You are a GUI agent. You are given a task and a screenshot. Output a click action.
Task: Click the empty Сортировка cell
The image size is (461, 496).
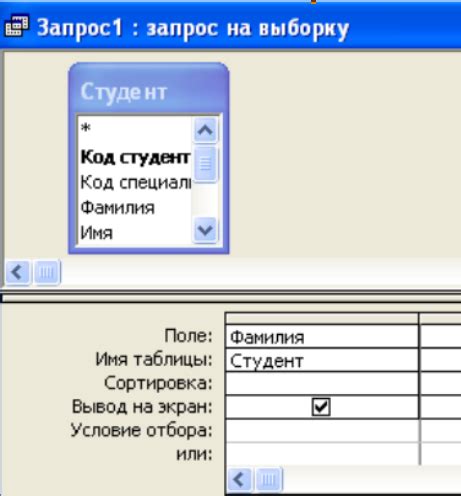click(x=322, y=383)
